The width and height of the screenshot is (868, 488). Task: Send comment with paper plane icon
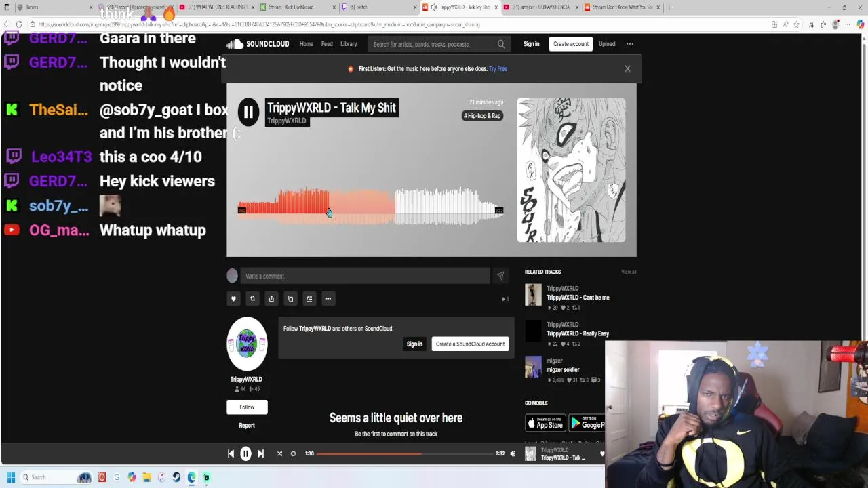pos(500,276)
